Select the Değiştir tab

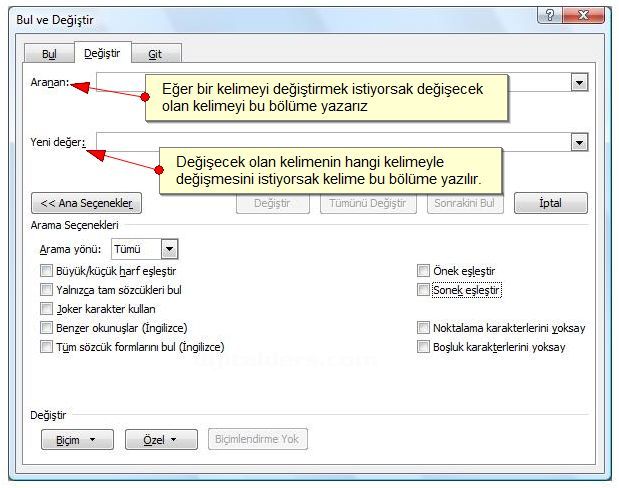coord(102,53)
